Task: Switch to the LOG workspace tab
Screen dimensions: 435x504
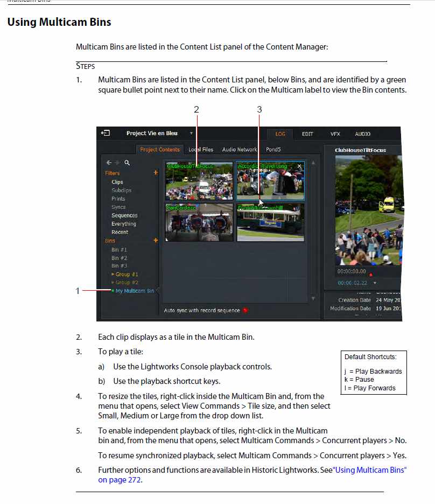Action: [x=280, y=134]
